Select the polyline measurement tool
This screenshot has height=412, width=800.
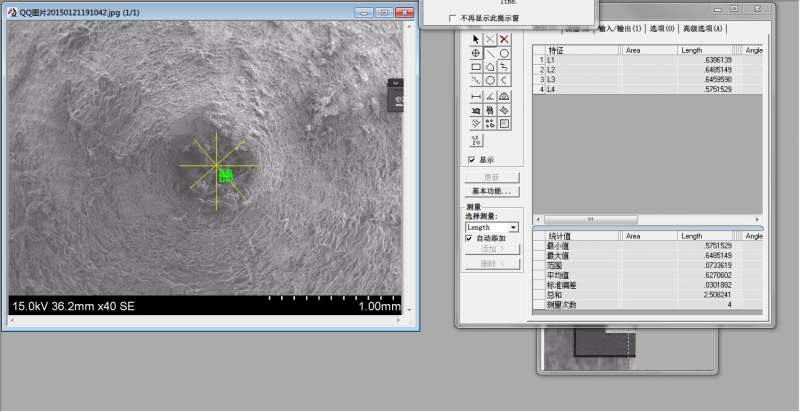[476, 80]
